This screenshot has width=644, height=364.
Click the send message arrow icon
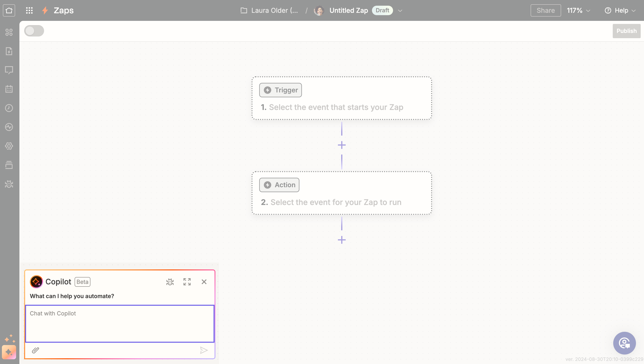pyautogui.click(x=204, y=350)
